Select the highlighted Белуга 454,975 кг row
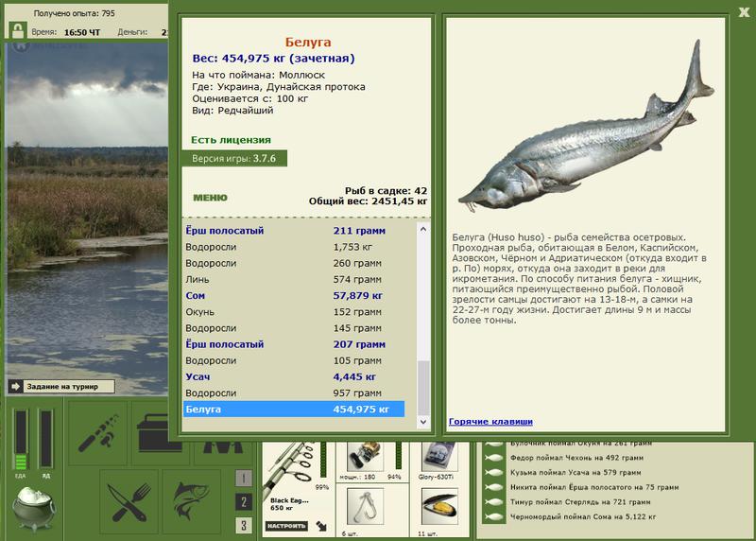This screenshot has width=756, height=541. point(294,410)
